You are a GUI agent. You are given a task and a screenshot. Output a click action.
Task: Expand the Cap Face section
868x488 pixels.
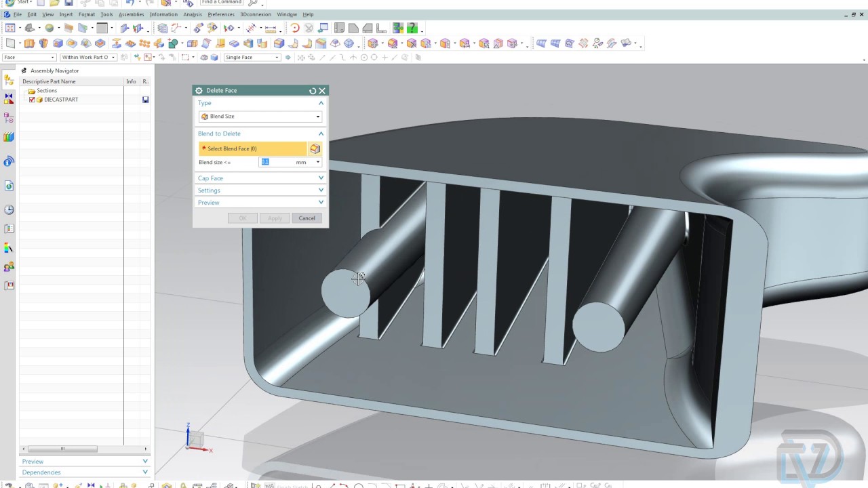coord(260,178)
